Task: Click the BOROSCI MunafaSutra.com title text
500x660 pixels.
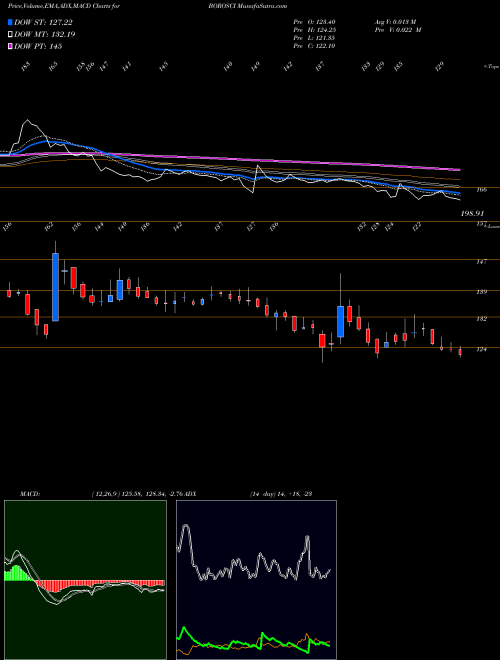Action: point(247,6)
